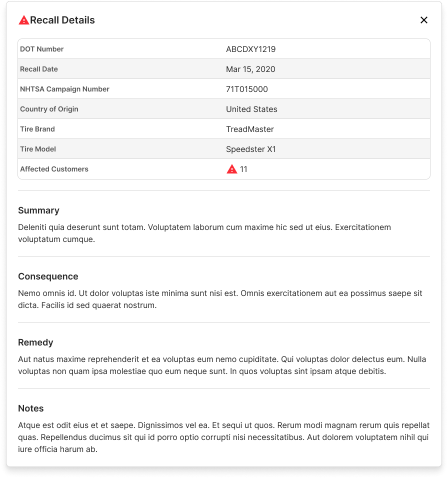
Task: Click the Affected Customers row label
Action: 54,169
